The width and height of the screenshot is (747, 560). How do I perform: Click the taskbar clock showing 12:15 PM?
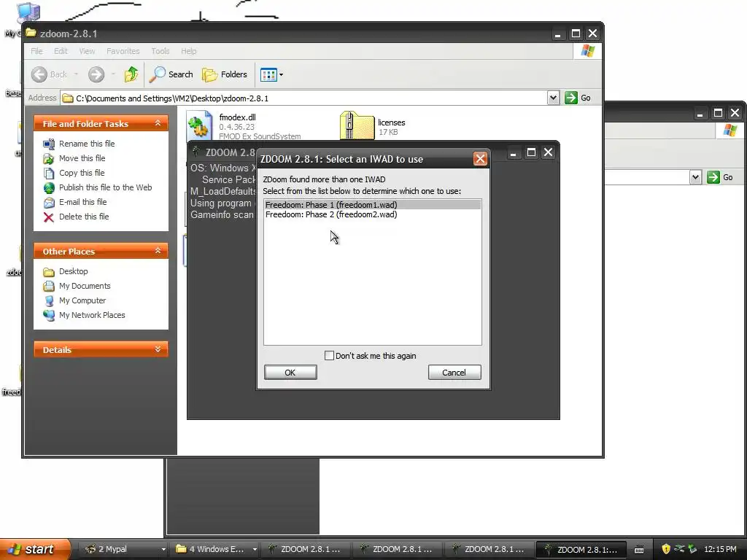[x=720, y=549]
